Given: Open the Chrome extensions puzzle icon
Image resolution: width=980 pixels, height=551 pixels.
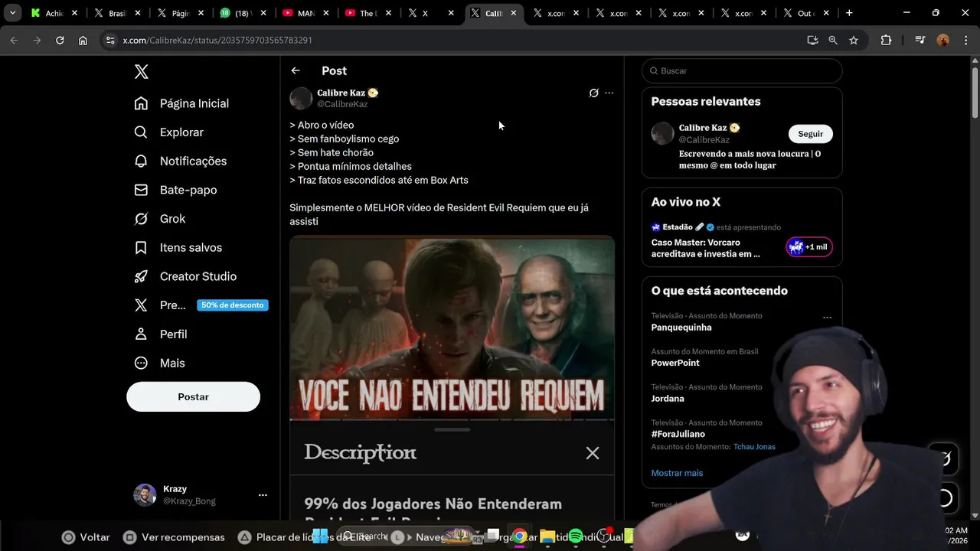Looking at the screenshot, I should pos(886,40).
